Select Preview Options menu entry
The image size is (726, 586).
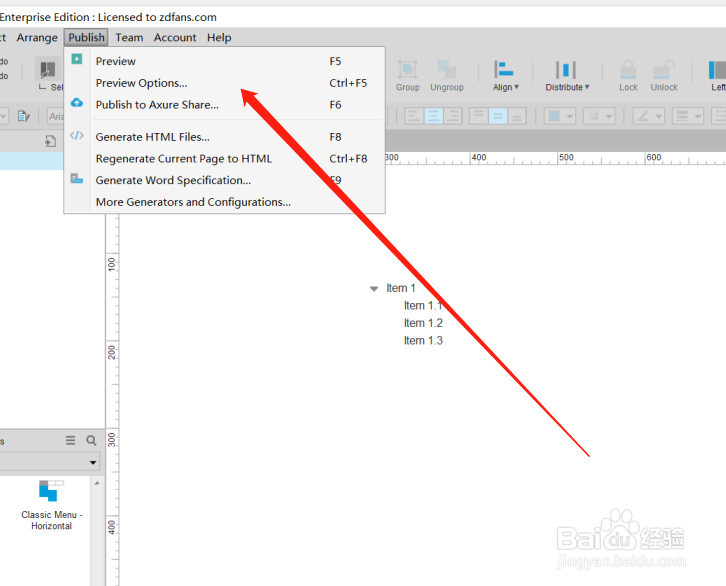point(224,83)
